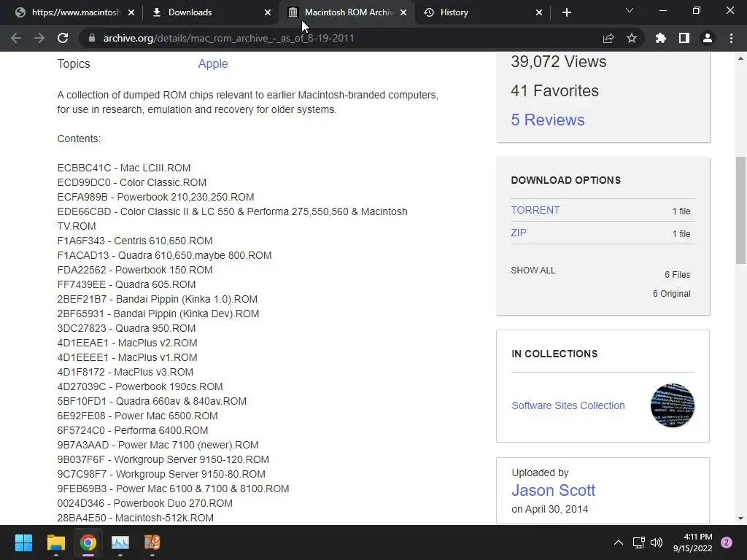Close the Downloads tab

click(x=268, y=12)
